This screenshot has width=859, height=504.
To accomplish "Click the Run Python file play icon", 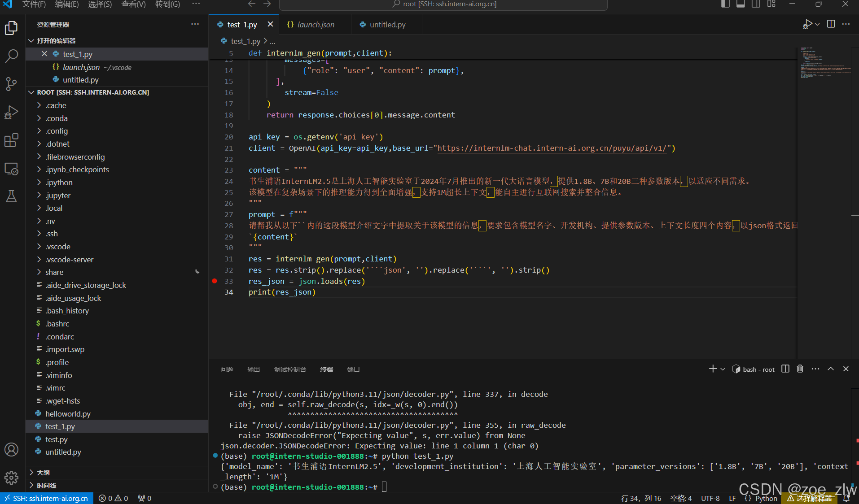I will [x=807, y=24].
